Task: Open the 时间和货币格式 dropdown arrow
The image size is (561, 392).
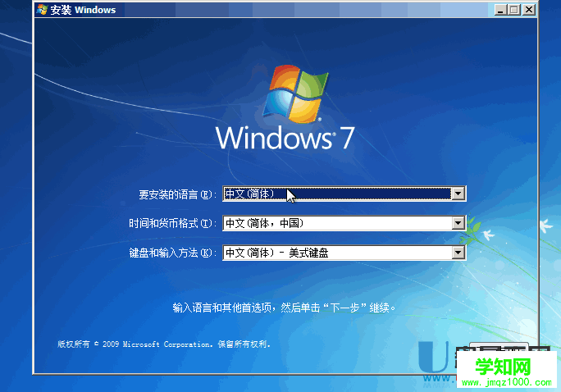Action: coord(458,223)
